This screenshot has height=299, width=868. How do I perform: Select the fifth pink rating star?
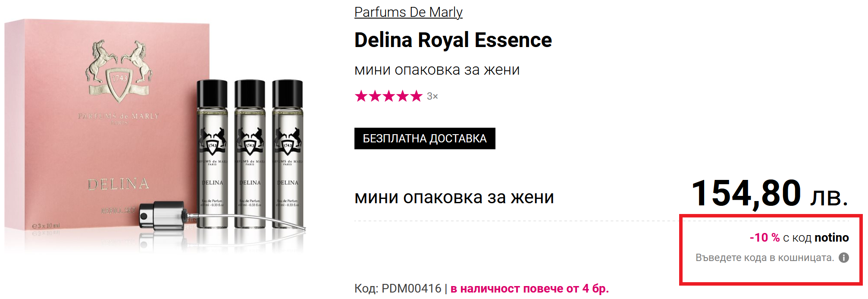(x=416, y=96)
